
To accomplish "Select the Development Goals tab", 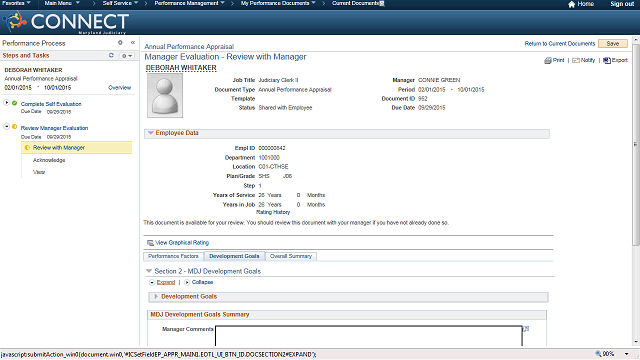I will coord(234,256).
